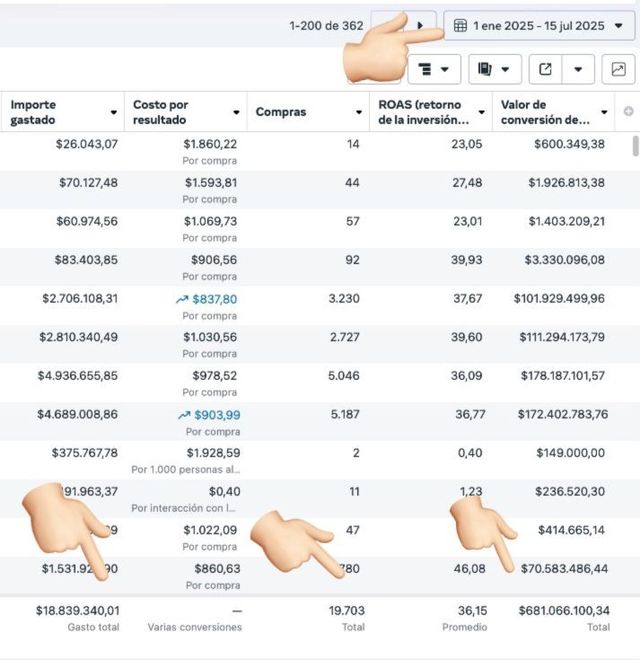Viewport: 640px width, 660px height.
Task: Go to the next page of results
Action: [x=421, y=26]
